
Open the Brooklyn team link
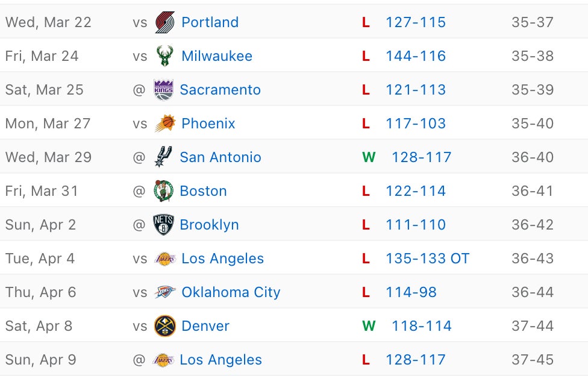[x=209, y=225]
